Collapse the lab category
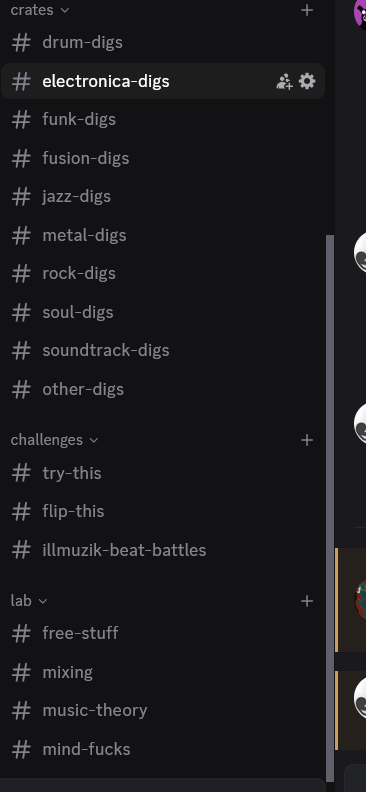This screenshot has width=366, height=792. 28,601
